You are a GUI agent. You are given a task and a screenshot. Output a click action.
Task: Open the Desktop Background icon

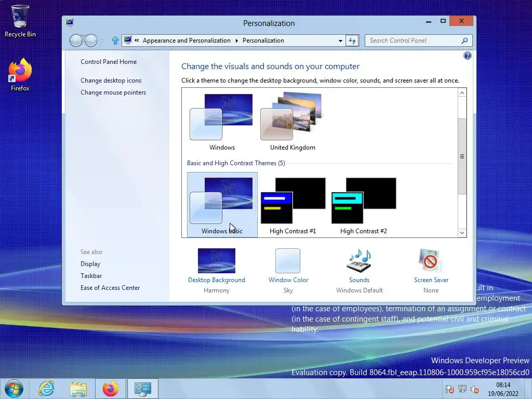click(x=217, y=261)
